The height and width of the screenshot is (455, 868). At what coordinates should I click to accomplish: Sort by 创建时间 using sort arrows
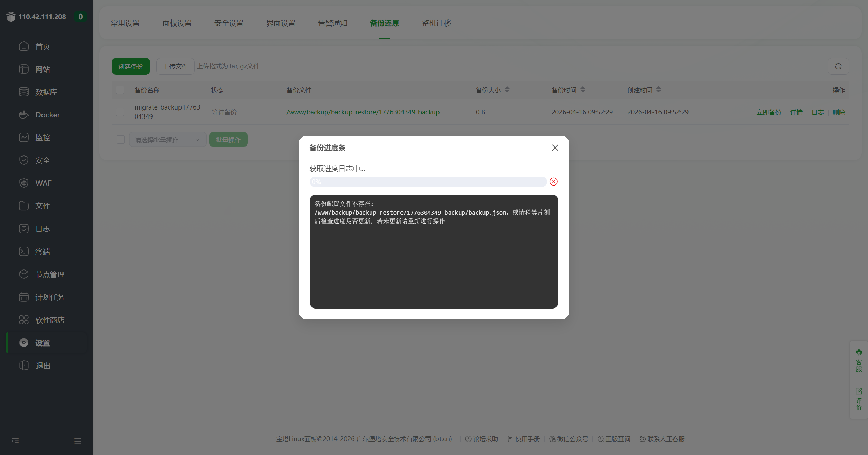click(658, 89)
